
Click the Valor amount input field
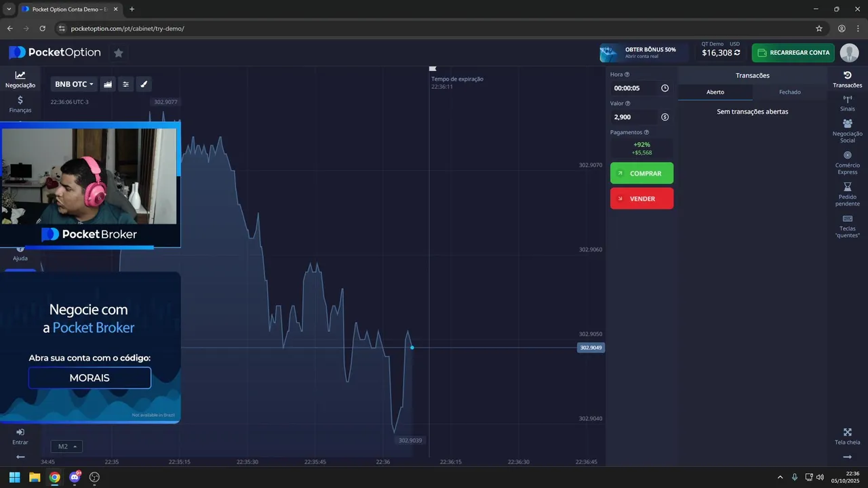[x=635, y=117]
